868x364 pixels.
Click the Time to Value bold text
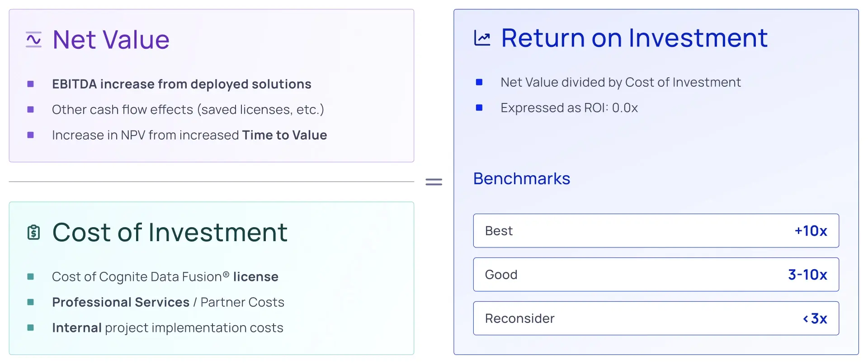[285, 135]
